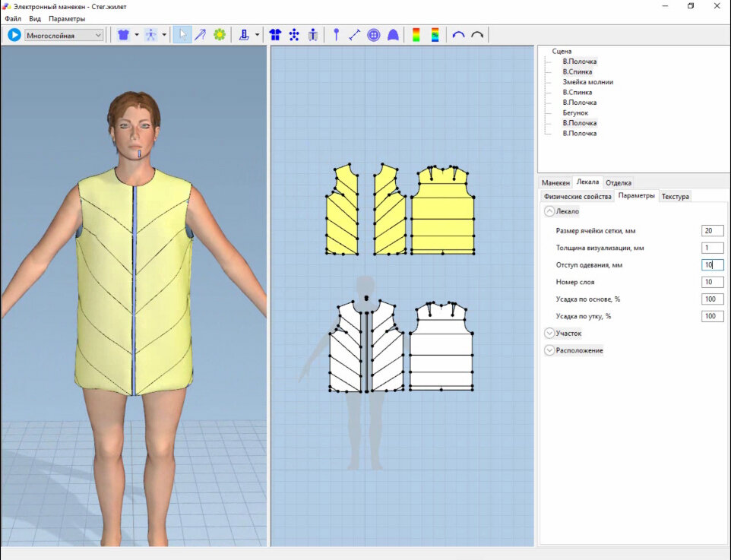Image resolution: width=731 pixels, height=560 pixels.
Task: Open the Многослойная mode combo box
Action: click(64, 35)
